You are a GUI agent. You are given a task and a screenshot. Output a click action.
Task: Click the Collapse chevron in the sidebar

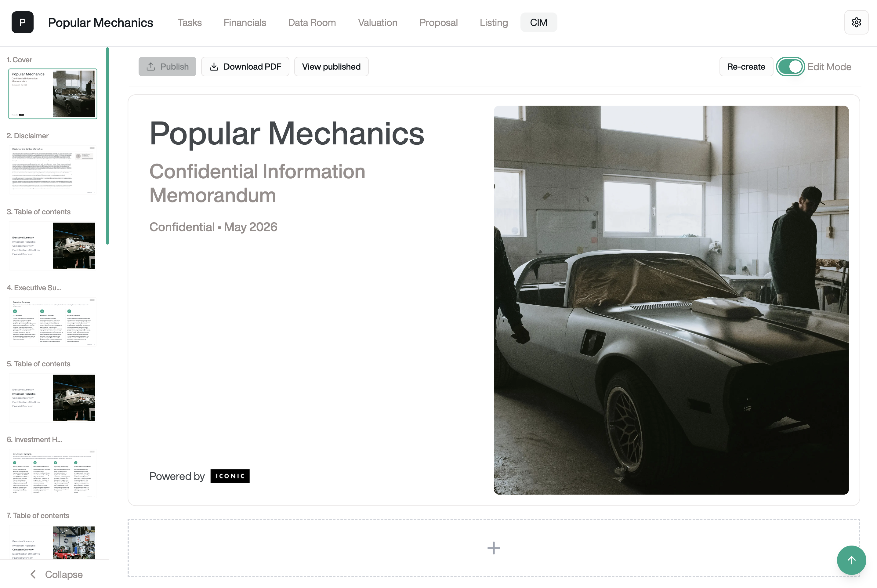(x=33, y=574)
